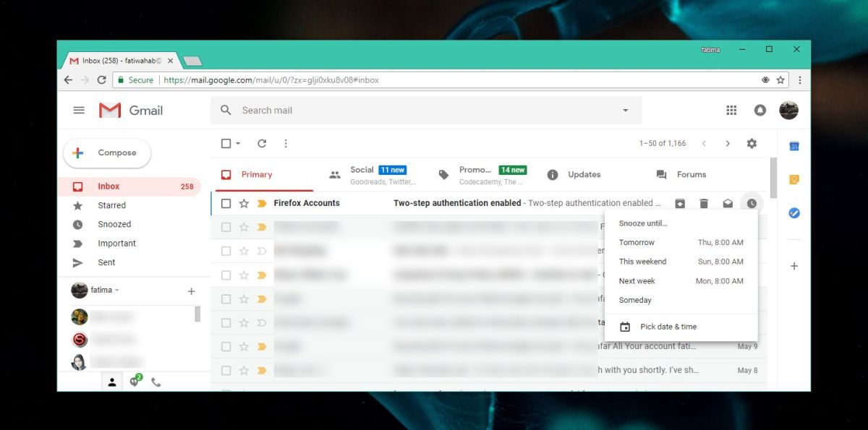Open the Google apps grid
This screenshot has height=430, width=868.
731,111
